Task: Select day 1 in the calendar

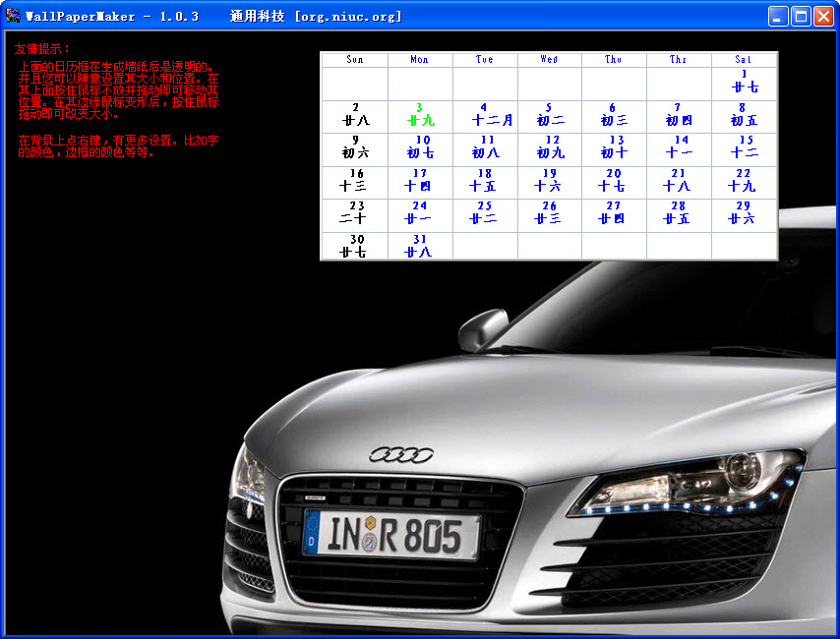Action: click(745, 84)
